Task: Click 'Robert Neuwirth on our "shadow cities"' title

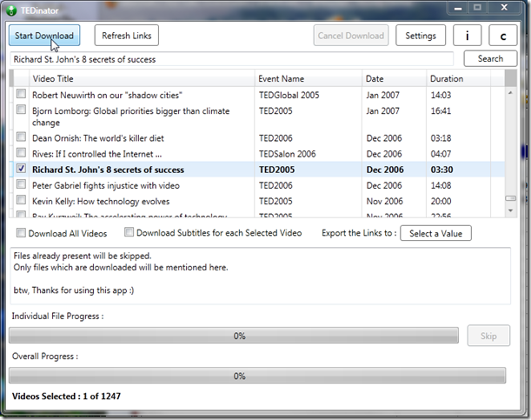Action: (107, 95)
